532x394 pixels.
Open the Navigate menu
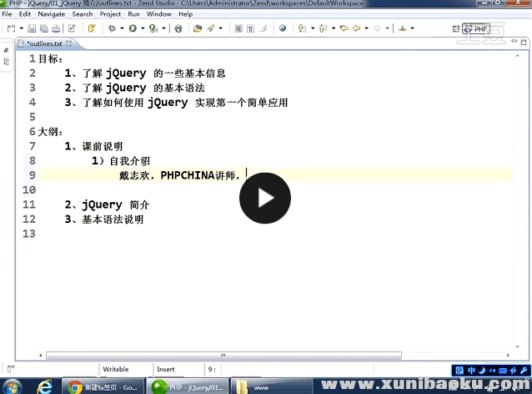(x=51, y=14)
